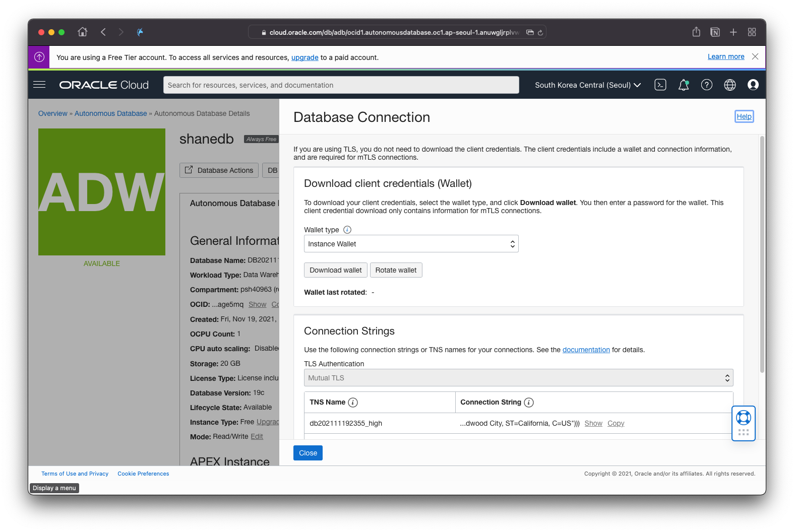Click the Notion extension icon

point(715,32)
